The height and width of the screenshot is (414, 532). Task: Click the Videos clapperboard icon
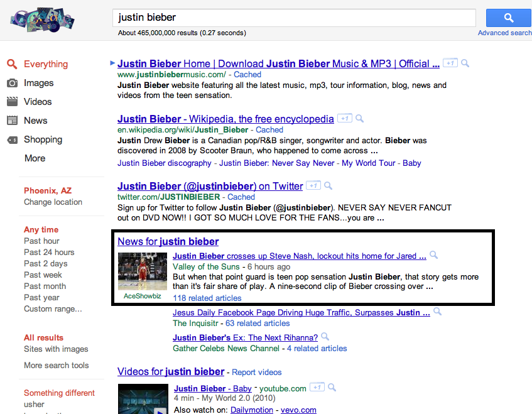pyautogui.click(x=12, y=102)
